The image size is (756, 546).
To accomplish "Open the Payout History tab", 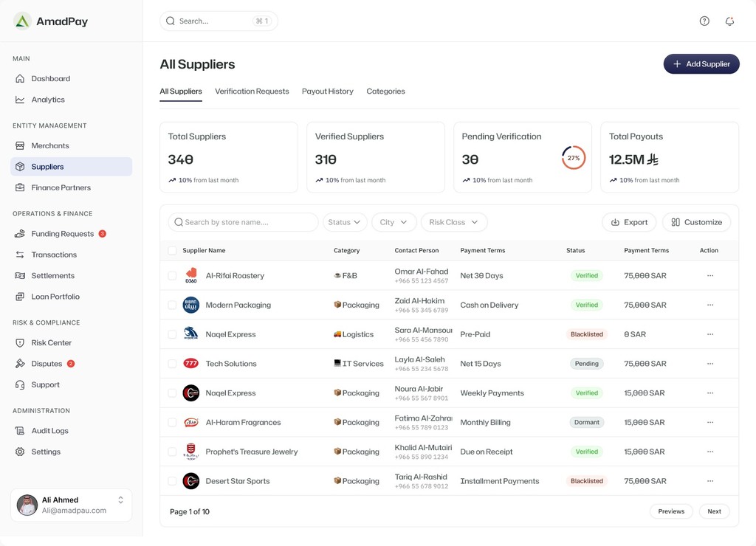I will pyautogui.click(x=327, y=91).
